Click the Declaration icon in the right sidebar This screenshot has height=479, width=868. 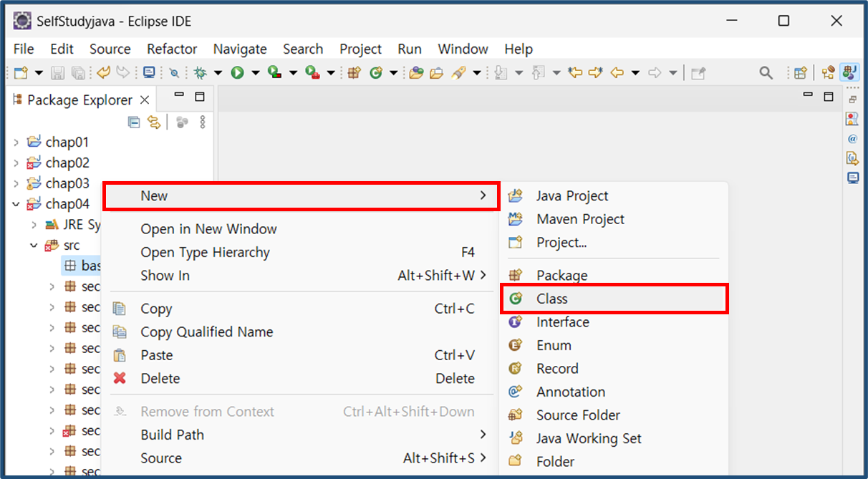pos(852,158)
